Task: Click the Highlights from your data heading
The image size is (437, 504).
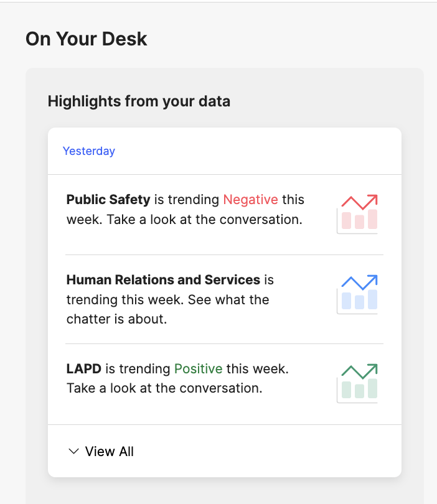Action: tap(139, 101)
